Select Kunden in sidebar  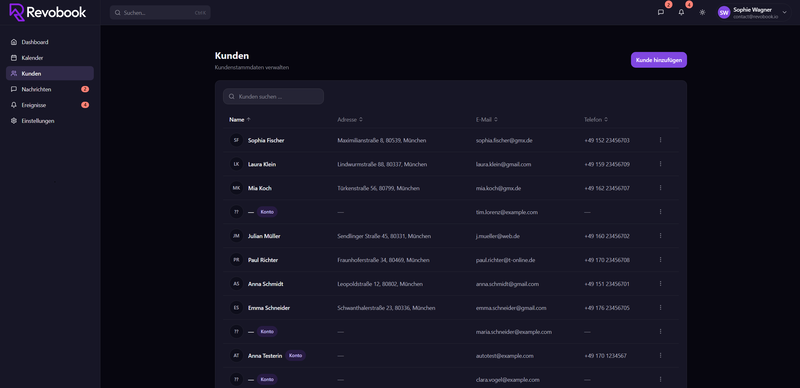(x=50, y=74)
